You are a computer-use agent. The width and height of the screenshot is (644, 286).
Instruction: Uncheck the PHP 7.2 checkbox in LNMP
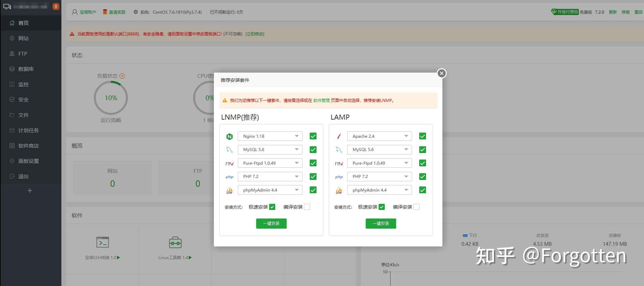coord(313,177)
